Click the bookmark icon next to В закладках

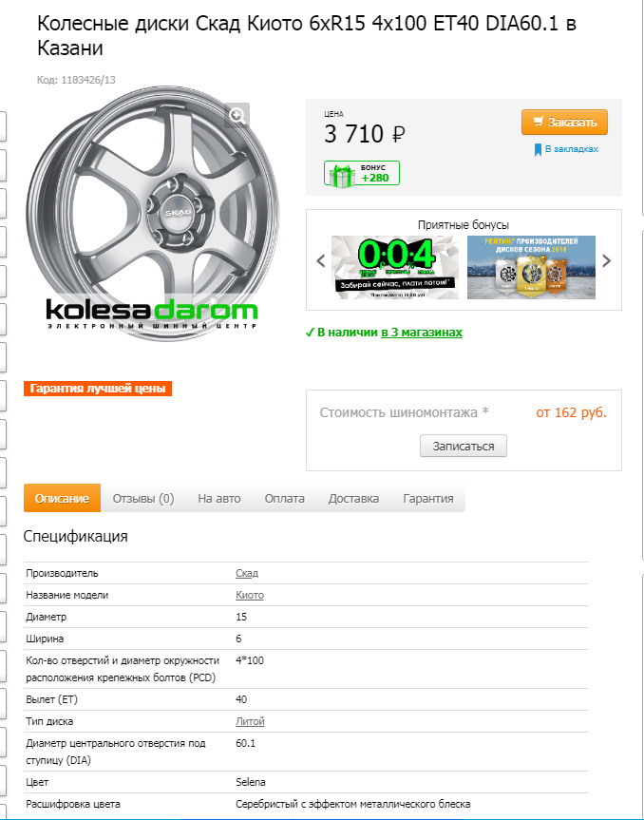[538, 150]
